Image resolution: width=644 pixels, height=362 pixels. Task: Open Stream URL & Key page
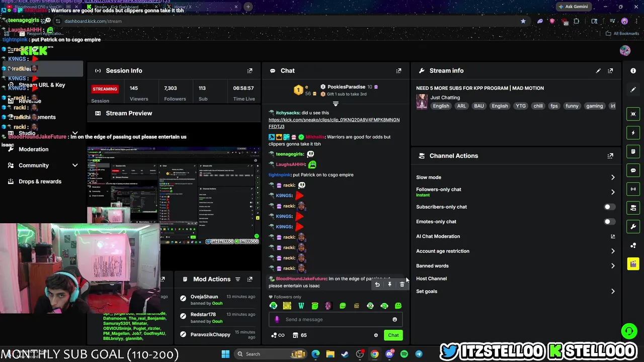point(42,85)
